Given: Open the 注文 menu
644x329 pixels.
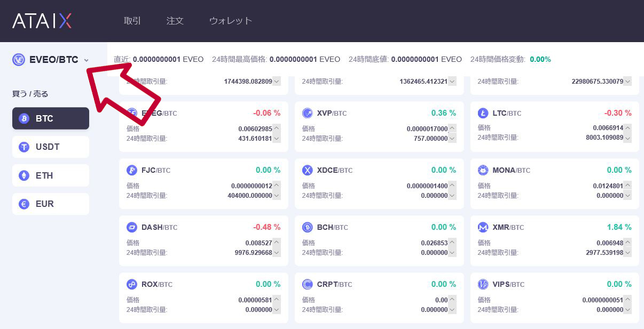Looking at the screenshot, I should click(x=175, y=21).
